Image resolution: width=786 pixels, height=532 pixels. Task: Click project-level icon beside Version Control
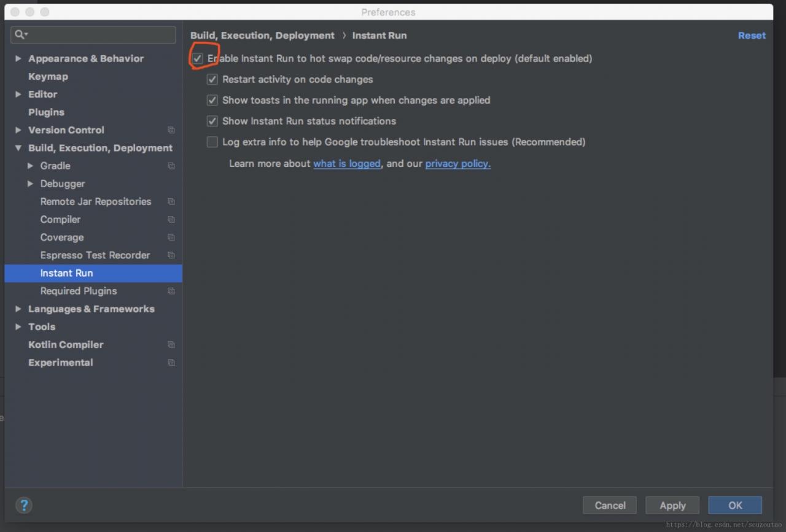pos(171,130)
